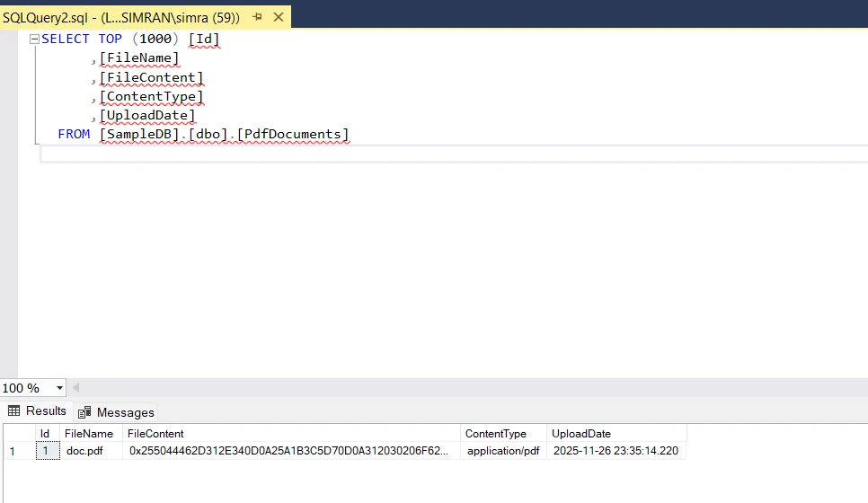Click [dbo] in the FROM clause

tap(208, 135)
